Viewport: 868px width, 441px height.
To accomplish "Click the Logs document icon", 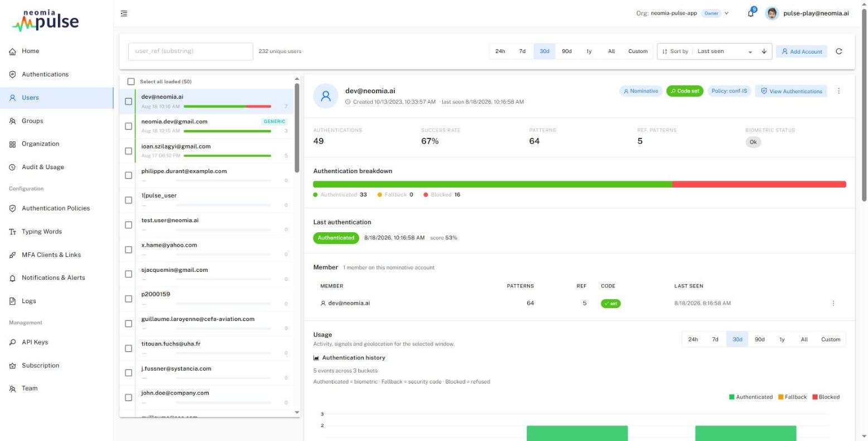I will [x=12, y=301].
